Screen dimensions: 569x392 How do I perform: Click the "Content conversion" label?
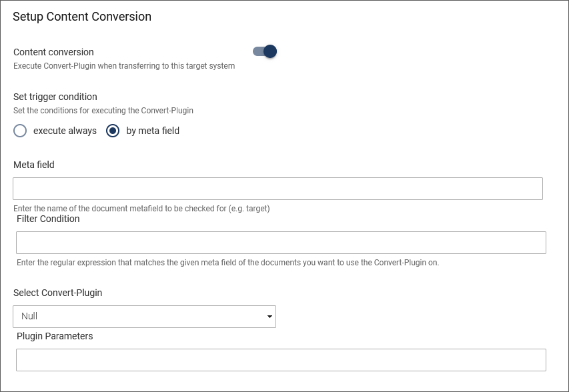(x=54, y=52)
